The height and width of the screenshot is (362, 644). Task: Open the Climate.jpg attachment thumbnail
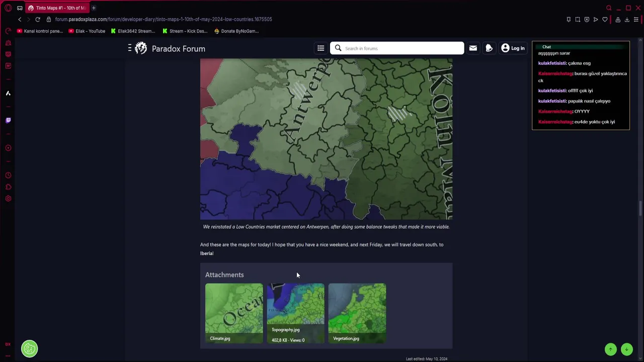(x=234, y=313)
